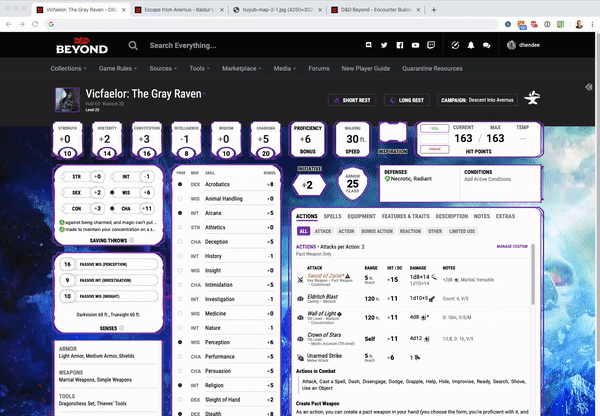Click Add Active Conditions
Image resolution: width=600 pixels, height=416 pixels.
point(488,179)
